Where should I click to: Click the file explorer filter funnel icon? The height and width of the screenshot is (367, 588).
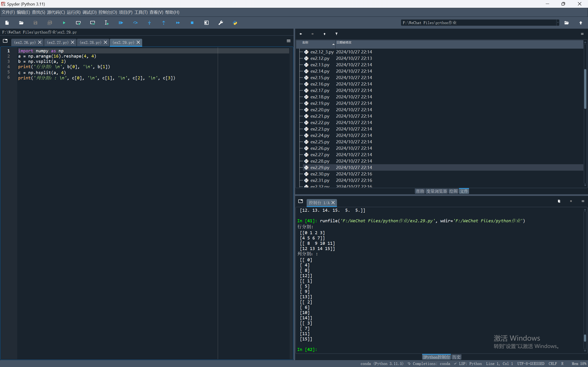tap(336, 34)
